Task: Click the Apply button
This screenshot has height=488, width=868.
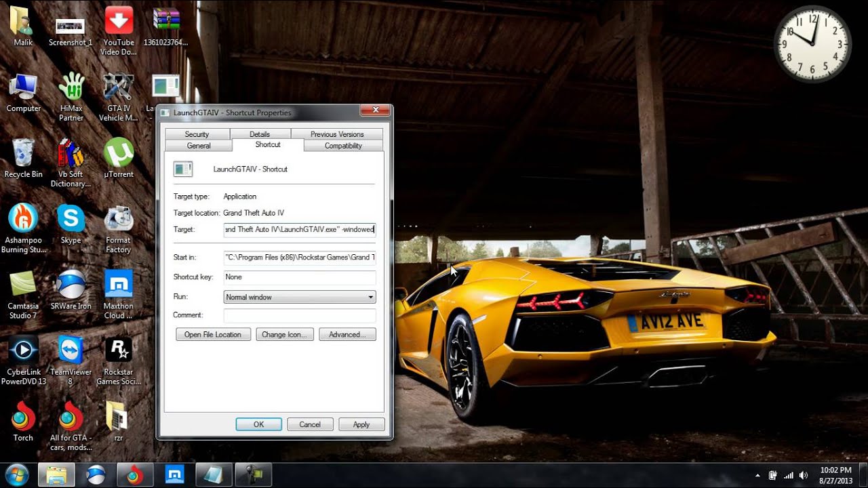Action: pyautogui.click(x=361, y=424)
